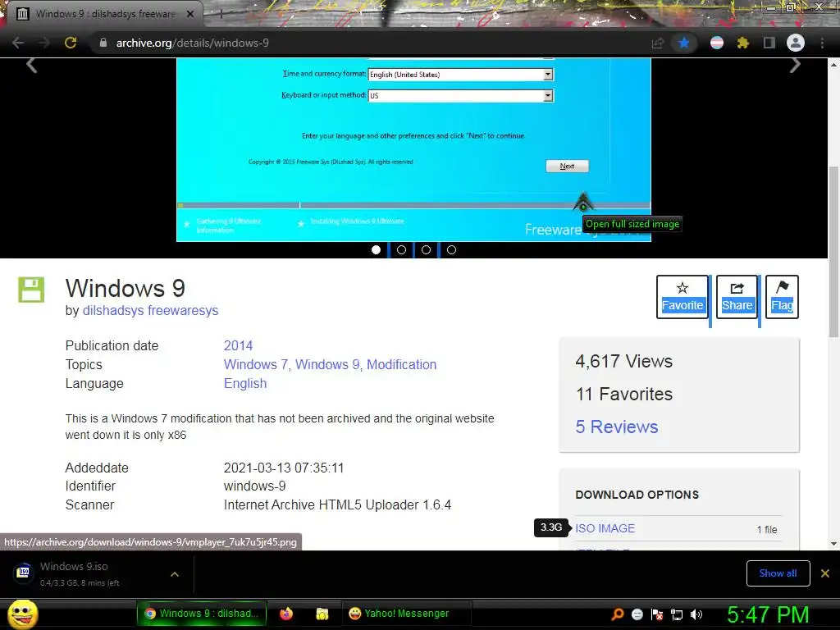Click the Internet Archive HTML5 Uploader 1.6.4 text

pyautogui.click(x=337, y=504)
